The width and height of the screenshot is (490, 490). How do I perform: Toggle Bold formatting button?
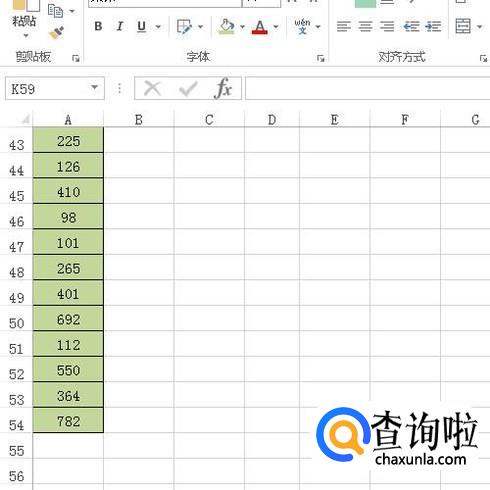pos(98,26)
